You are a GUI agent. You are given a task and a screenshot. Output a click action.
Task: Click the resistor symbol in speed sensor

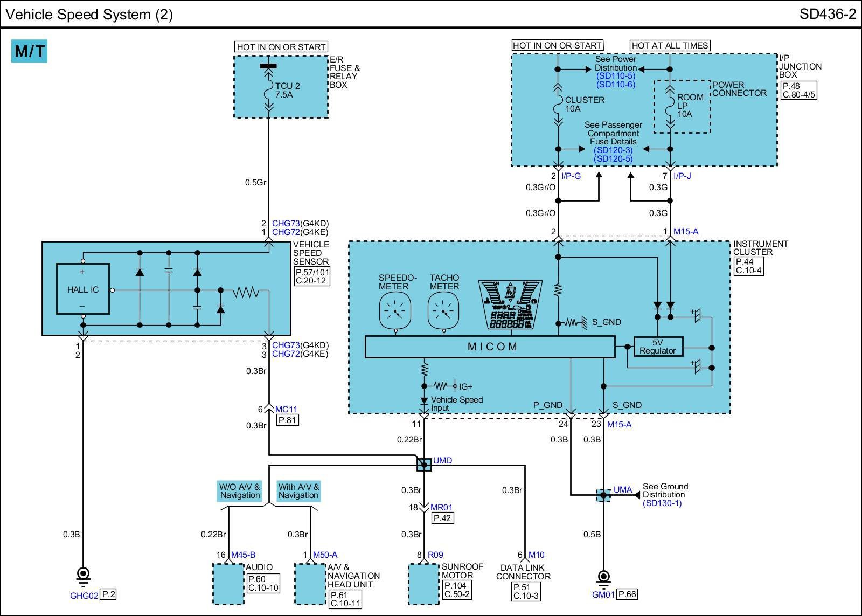(246, 293)
